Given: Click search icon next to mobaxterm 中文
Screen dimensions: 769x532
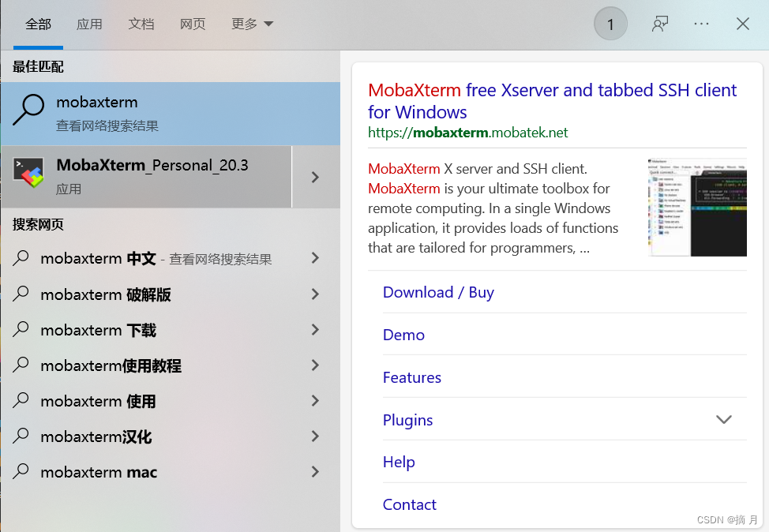Looking at the screenshot, I should [x=21, y=257].
